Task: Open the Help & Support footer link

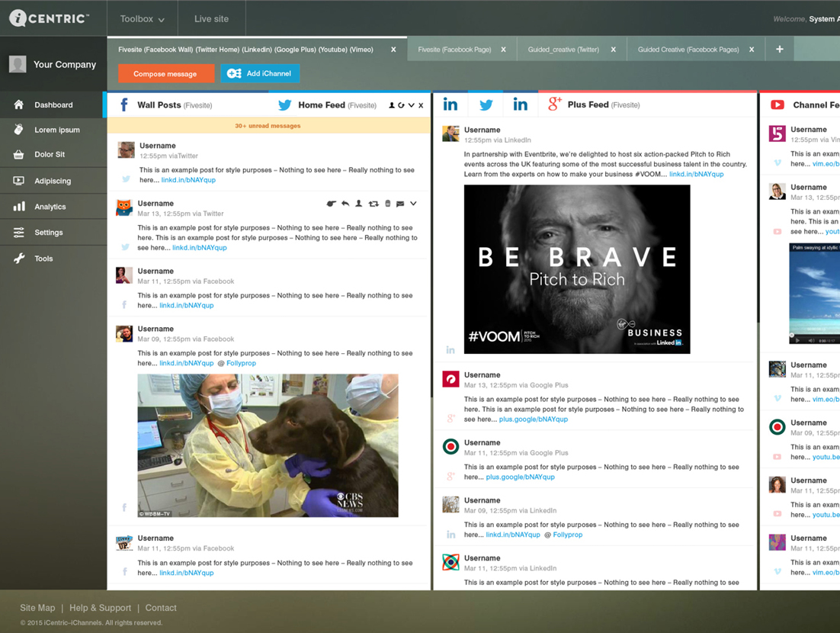Action: click(100, 608)
